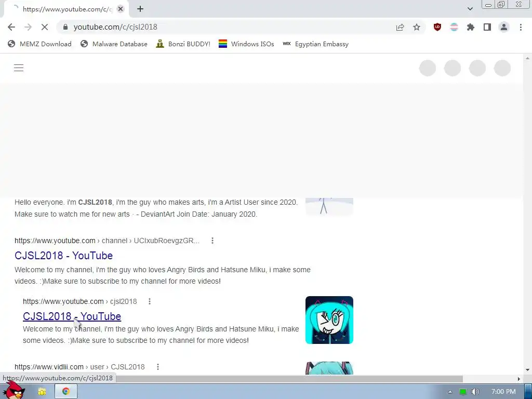Go back to the previous page
This screenshot has height=399, width=532.
[11, 27]
